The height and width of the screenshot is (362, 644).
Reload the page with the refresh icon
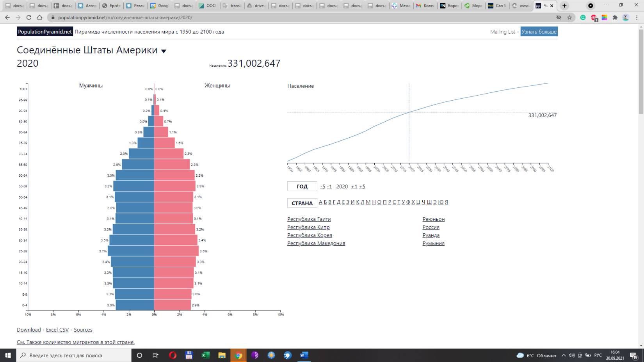pyautogui.click(x=28, y=18)
